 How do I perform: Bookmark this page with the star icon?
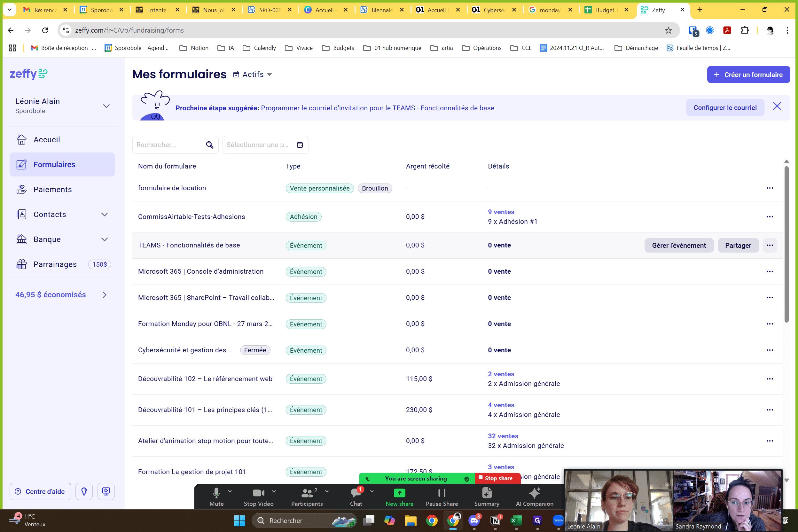click(x=668, y=30)
